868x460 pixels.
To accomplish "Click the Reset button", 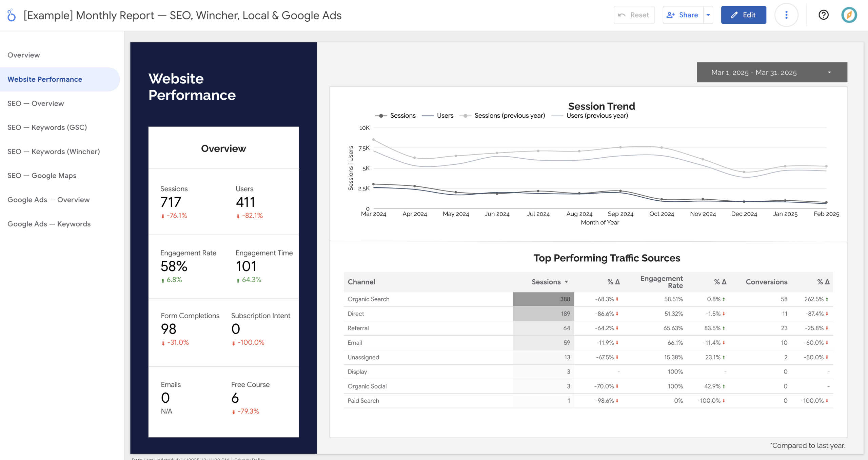I will coord(634,15).
